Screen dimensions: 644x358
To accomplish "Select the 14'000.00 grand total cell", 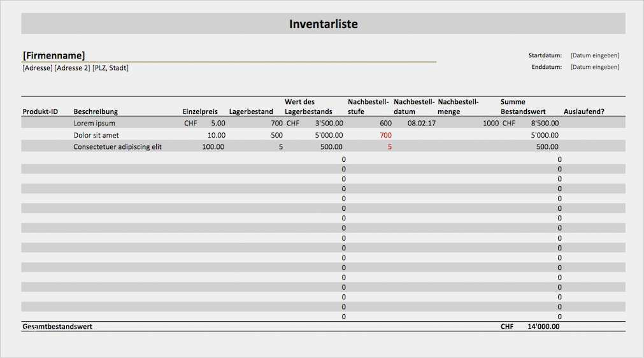I will [x=543, y=326].
